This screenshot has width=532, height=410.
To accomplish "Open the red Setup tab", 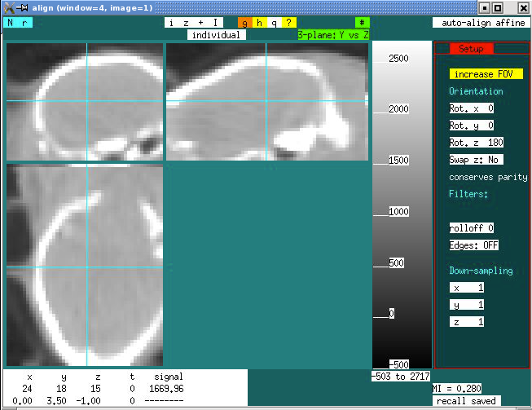I will coord(471,49).
